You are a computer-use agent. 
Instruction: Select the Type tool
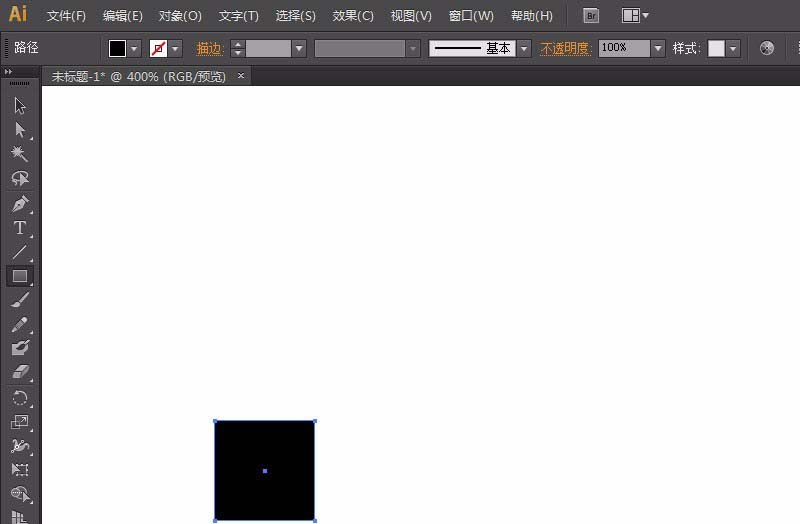20,228
